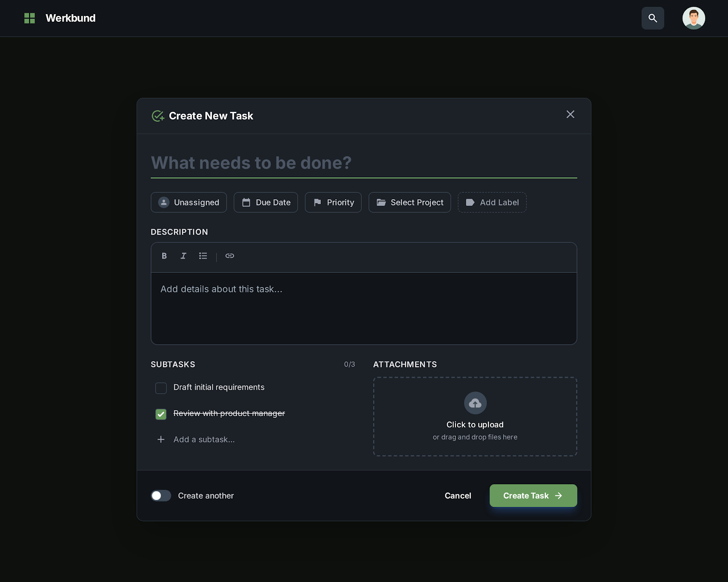Click the upload cloud icon
The height and width of the screenshot is (582, 728).
click(x=475, y=403)
